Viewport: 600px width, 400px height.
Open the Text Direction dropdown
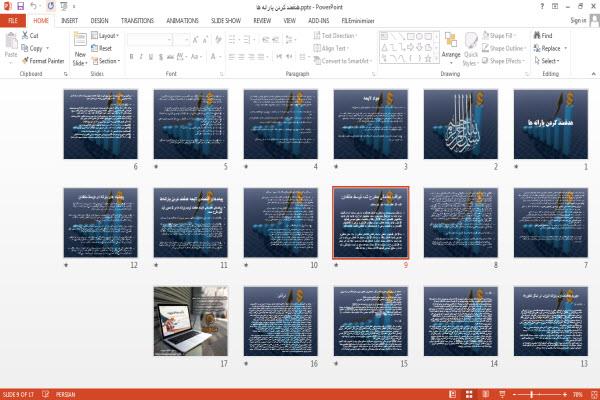point(335,36)
